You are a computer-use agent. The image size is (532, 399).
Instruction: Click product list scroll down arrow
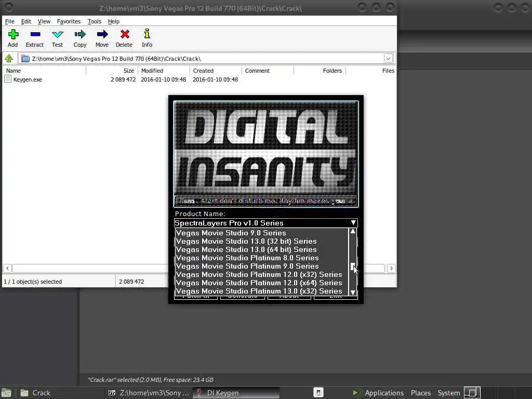353,292
